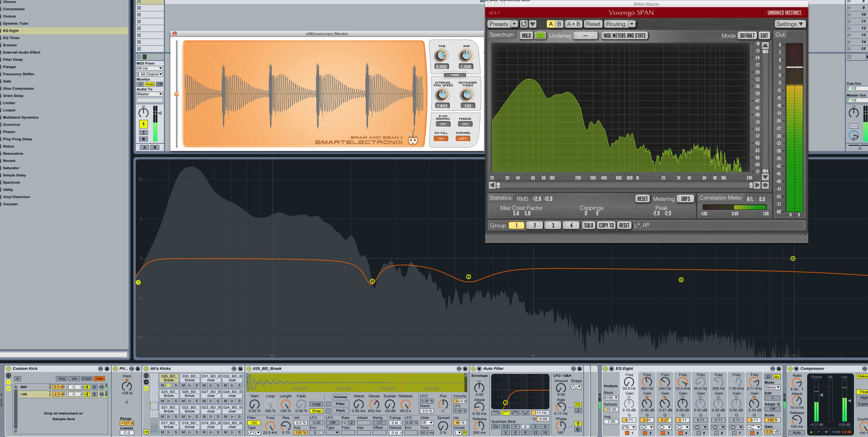868x437 pixels.
Task: Select notch filter shape in Auto Filter
Action: pos(525,413)
